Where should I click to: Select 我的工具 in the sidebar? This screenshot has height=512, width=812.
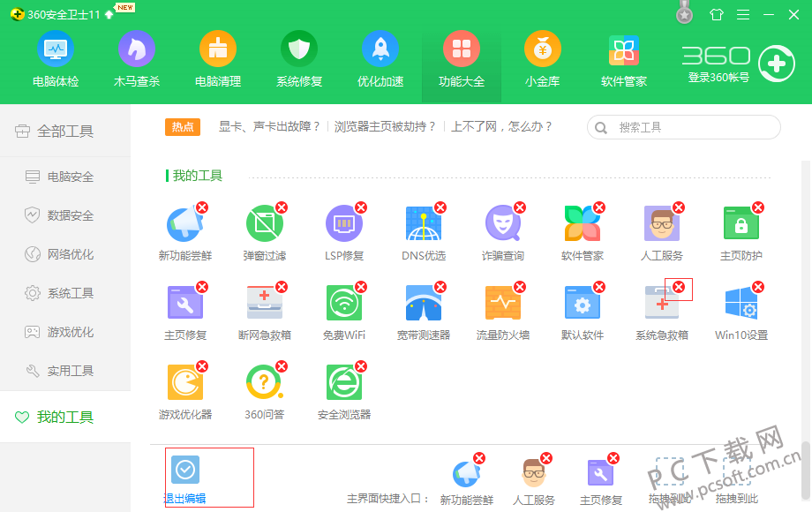[65, 417]
